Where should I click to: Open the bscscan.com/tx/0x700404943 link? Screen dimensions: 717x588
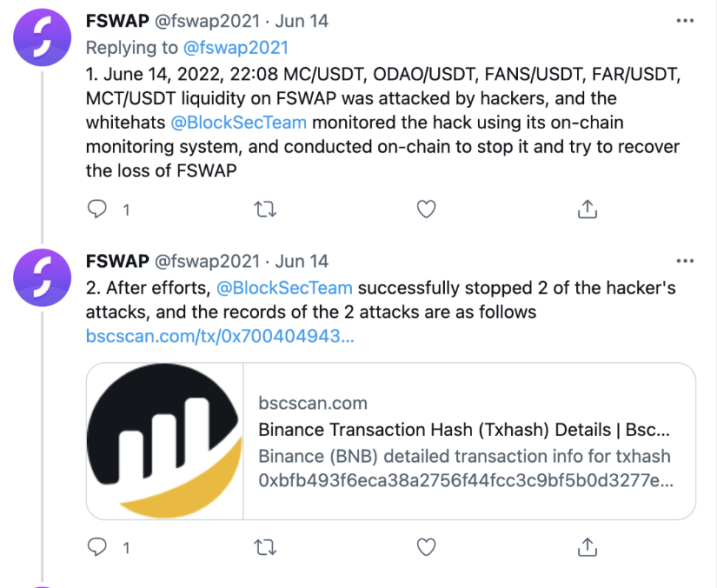[220, 336]
